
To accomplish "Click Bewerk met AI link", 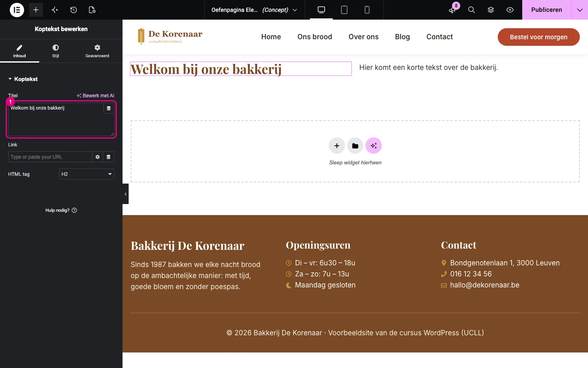I will point(96,96).
